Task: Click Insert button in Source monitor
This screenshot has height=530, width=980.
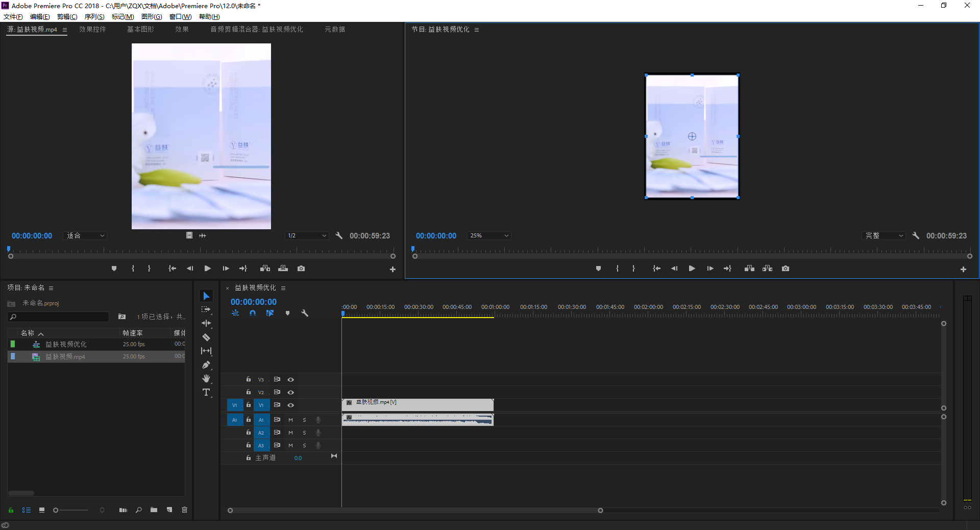Action: click(265, 269)
